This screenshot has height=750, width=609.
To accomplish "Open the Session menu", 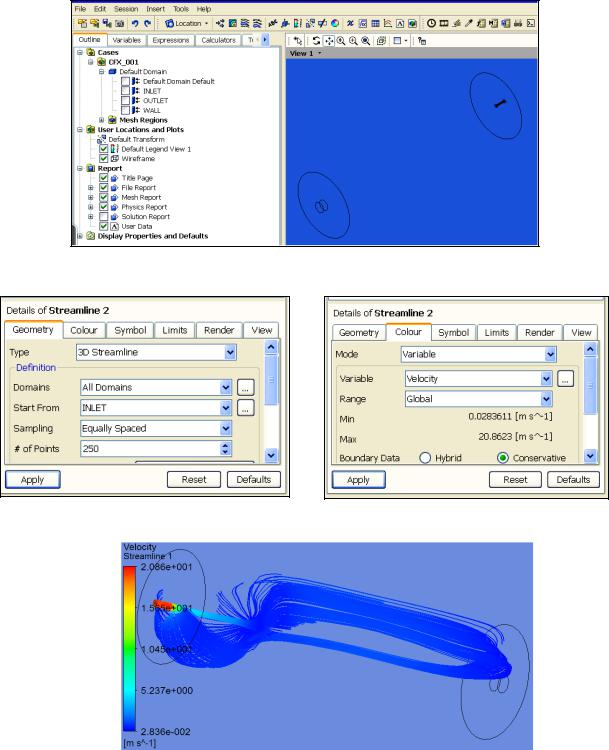I will coord(126,9).
